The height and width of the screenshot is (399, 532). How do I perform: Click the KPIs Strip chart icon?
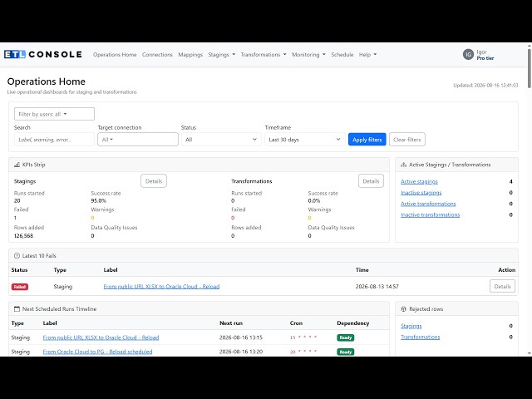coord(17,165)
